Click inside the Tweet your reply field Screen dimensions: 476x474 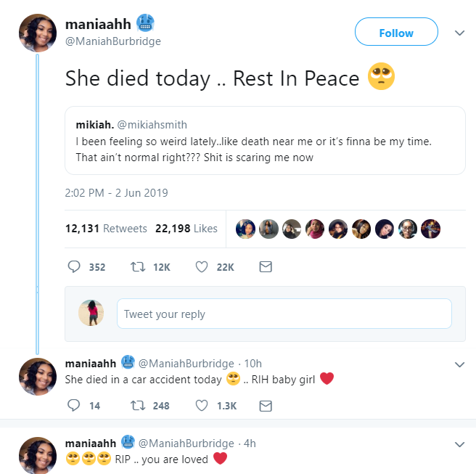pos(284,314)
